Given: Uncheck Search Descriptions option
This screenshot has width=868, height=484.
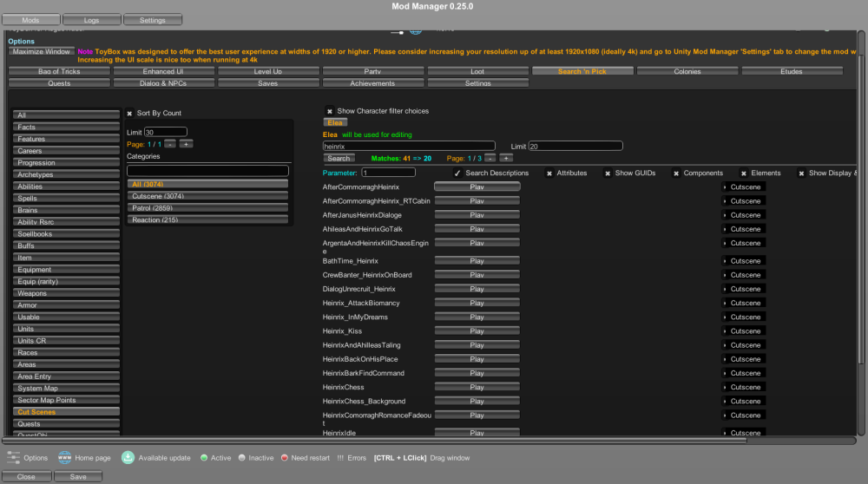Looking at the screenshot, I should point(457,173).
